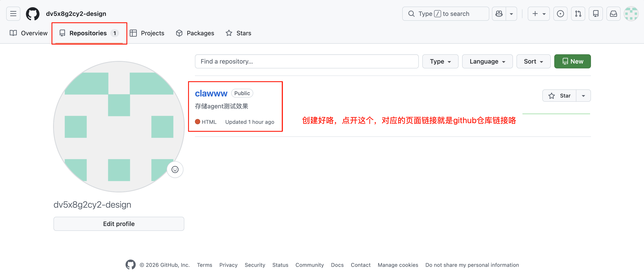This screenshot has width=644, height=275.
Task: Click the Edit profile button
Action: 119,224
